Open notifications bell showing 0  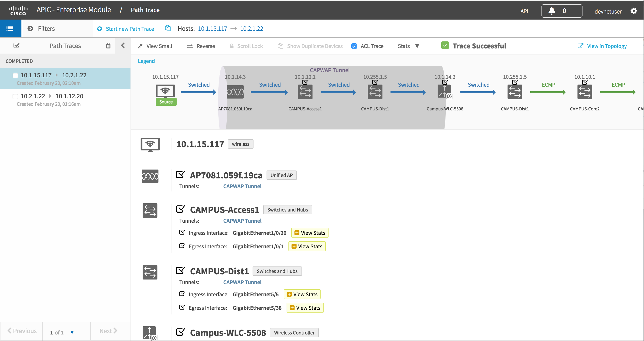pyautogui.click(x=562, y=11)
